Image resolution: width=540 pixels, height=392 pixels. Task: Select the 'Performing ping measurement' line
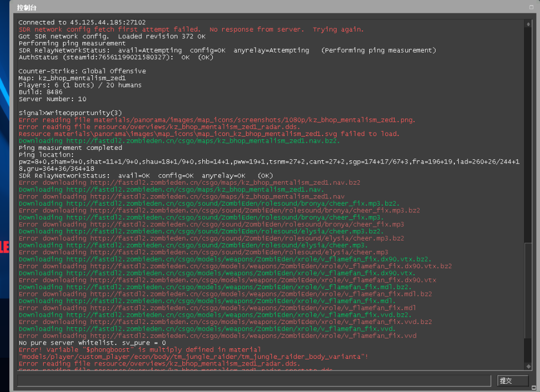pos(72,44)
